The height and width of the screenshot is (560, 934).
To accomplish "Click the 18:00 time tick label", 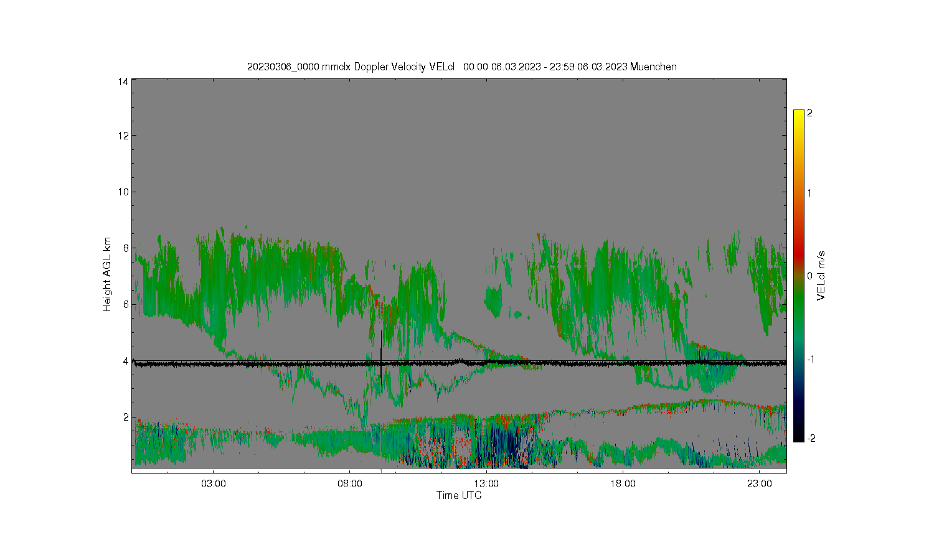I will tap(623, 484).
